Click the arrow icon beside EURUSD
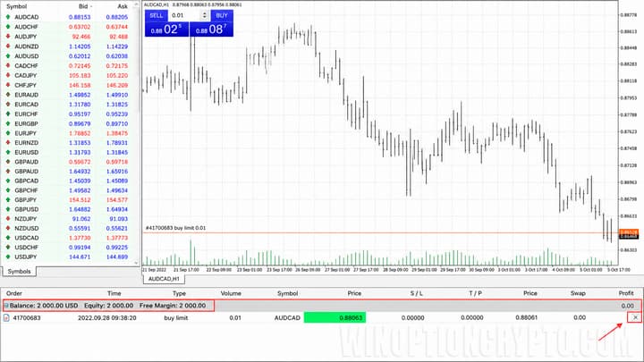Viewport: 644px width, 362px height. click(x=8, y=152)
